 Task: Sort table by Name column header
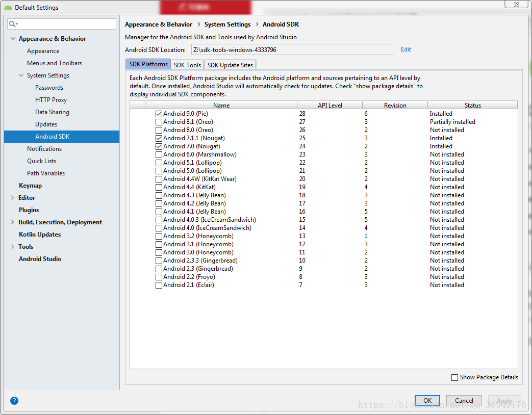(x=221, y=105)
